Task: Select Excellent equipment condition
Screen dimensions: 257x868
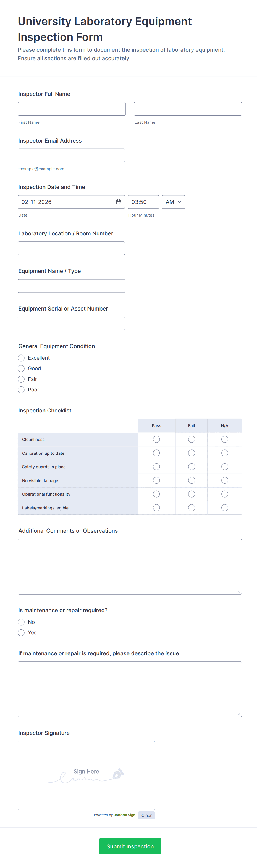Action: 21,358
